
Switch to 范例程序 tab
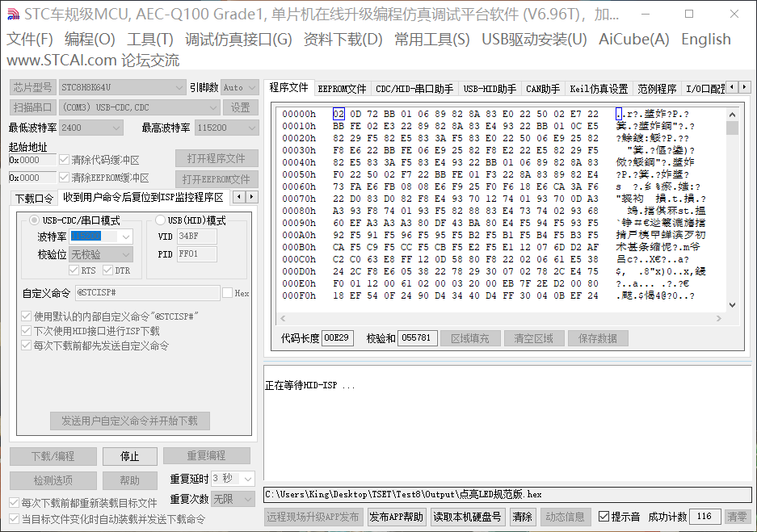(x=657, y=89)
